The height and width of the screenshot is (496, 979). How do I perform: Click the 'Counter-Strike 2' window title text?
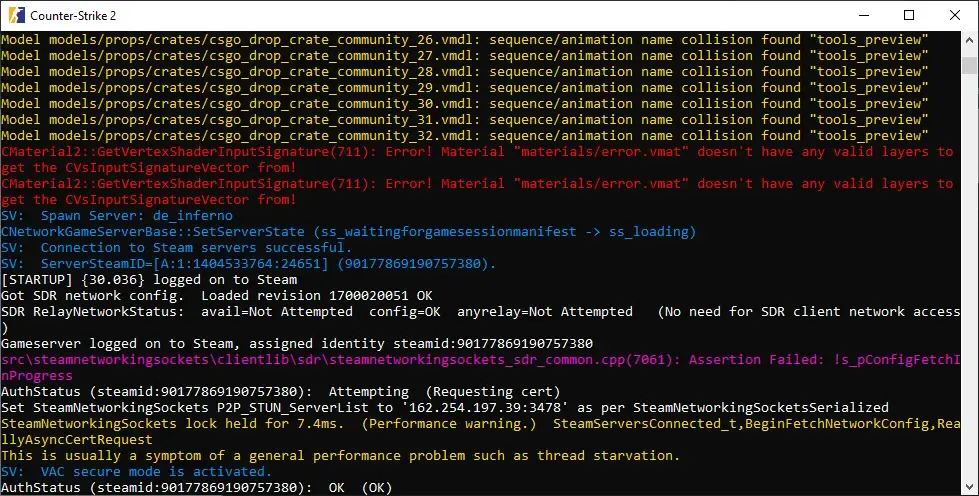73,16
